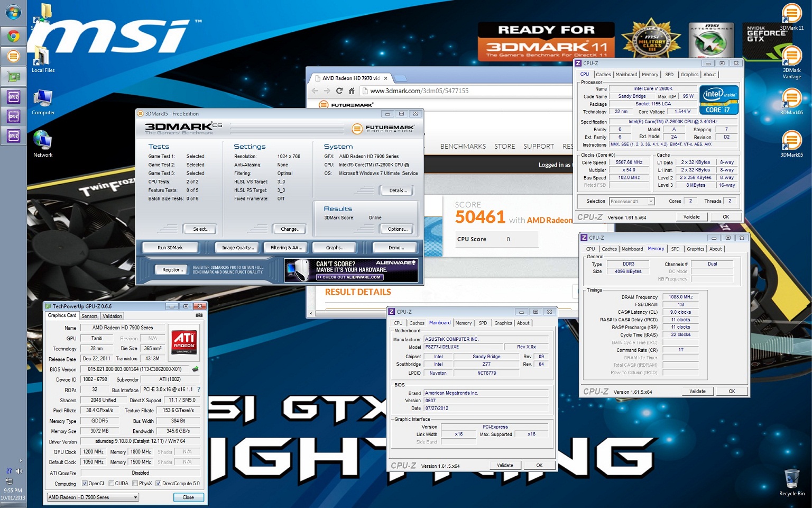Screen dimensions: 812x508
Task: Switch to 3DMark05 via orange taskbar icon
Action: [x=13, y=56]
